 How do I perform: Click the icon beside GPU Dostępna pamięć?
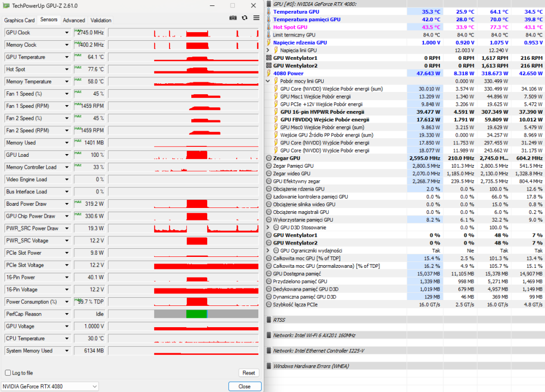coord(269,274)
